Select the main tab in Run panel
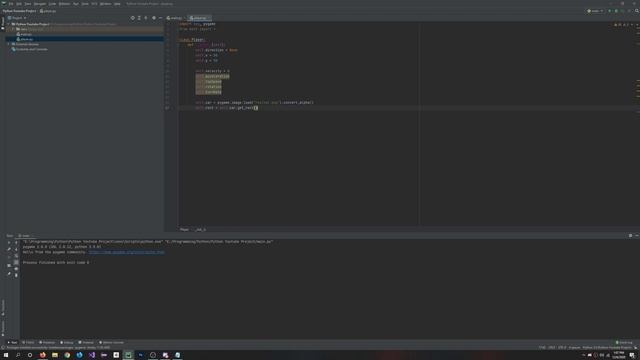 25,236
